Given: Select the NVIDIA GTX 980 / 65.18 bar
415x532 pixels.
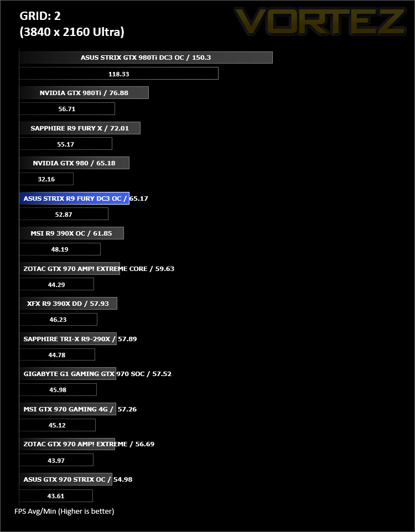Looking at the screenshot, I should (74, 163).
